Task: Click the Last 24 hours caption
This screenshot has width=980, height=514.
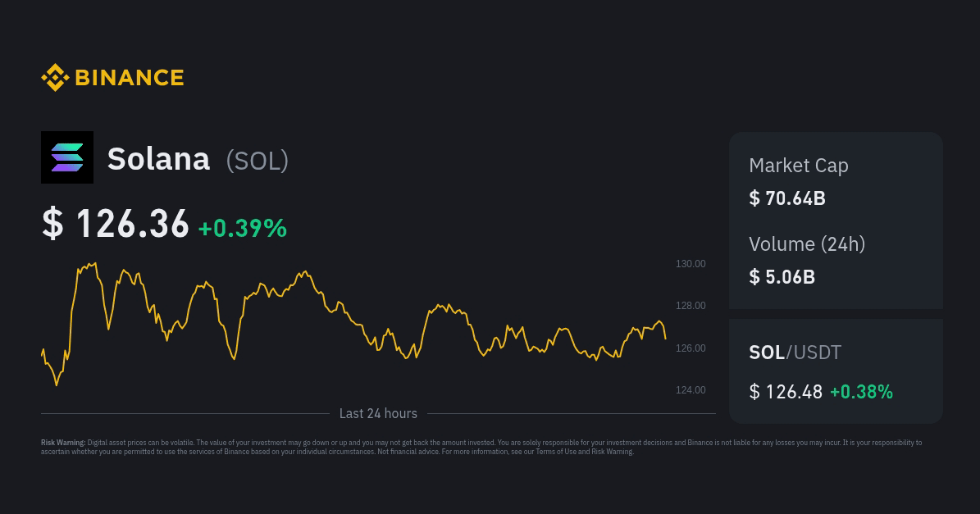Action: [x=378, y=413]
